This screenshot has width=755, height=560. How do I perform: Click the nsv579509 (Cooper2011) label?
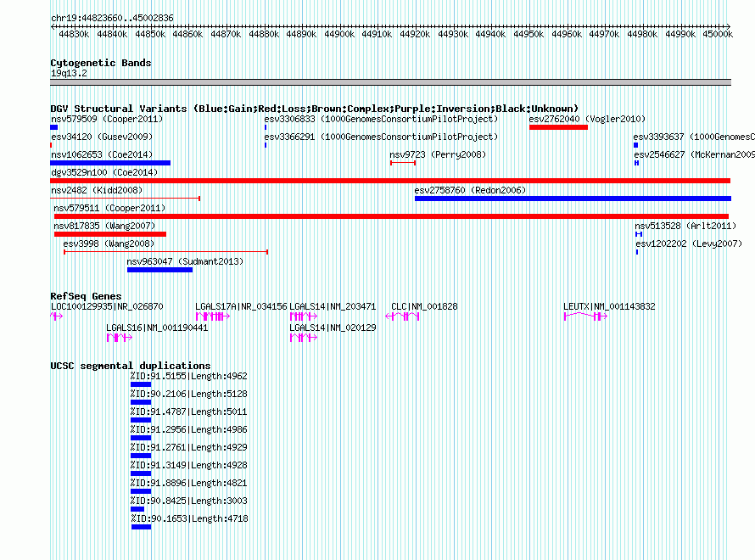click(x=107, y=119)
